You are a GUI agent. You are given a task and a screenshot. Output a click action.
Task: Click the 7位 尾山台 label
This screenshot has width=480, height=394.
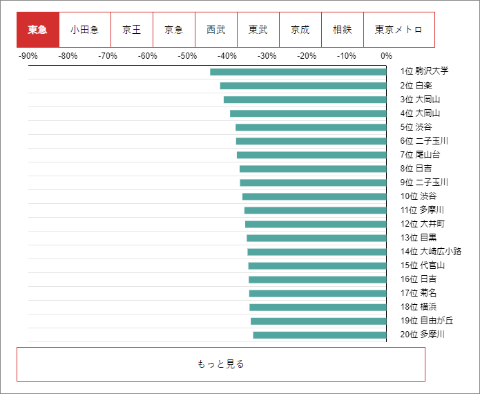pyautogui.click(x=420, y=155)
